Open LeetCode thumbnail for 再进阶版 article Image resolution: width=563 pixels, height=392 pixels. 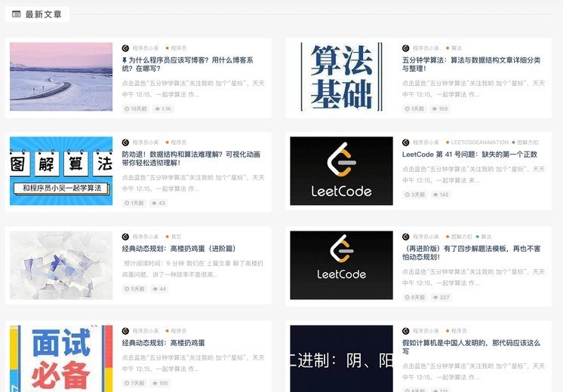(x=341, y=265)
